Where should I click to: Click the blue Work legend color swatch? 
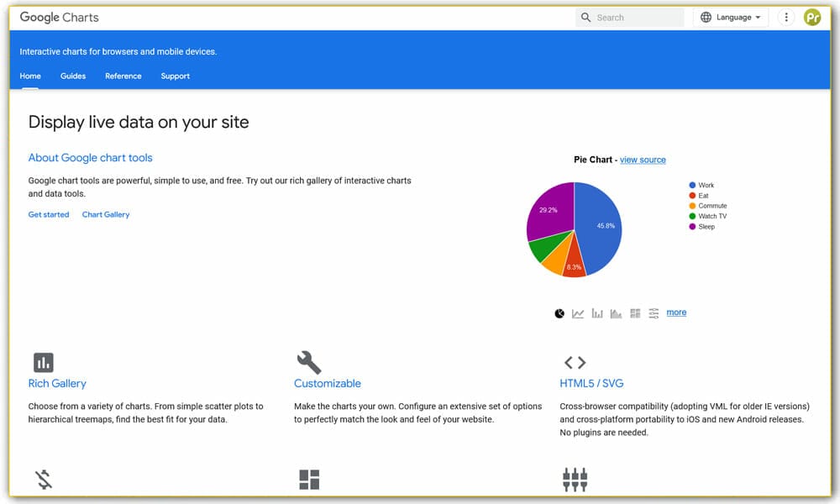pyautogui.click(x=691, y=185)
